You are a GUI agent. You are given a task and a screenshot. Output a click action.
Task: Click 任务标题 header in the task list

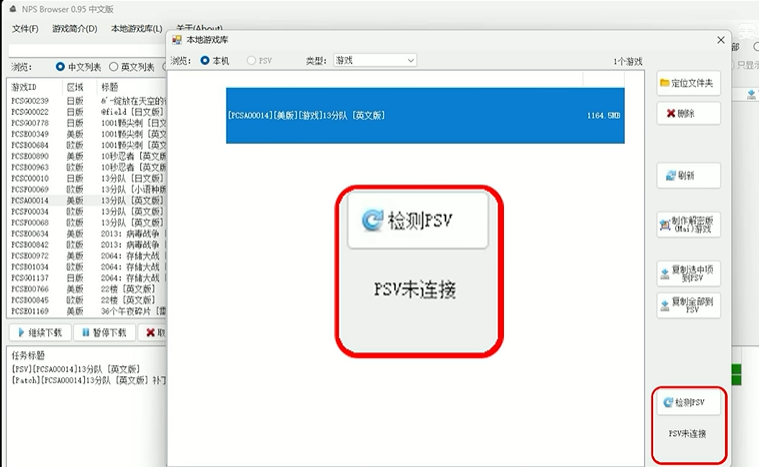tap(28, 356)
